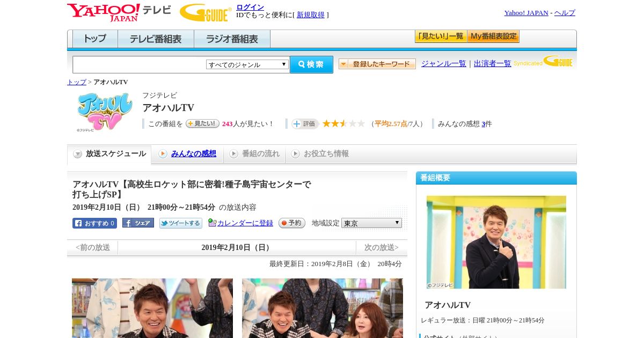Click the host photo in 番組概要 panel

pyautogui.click(x=496, y=242)
